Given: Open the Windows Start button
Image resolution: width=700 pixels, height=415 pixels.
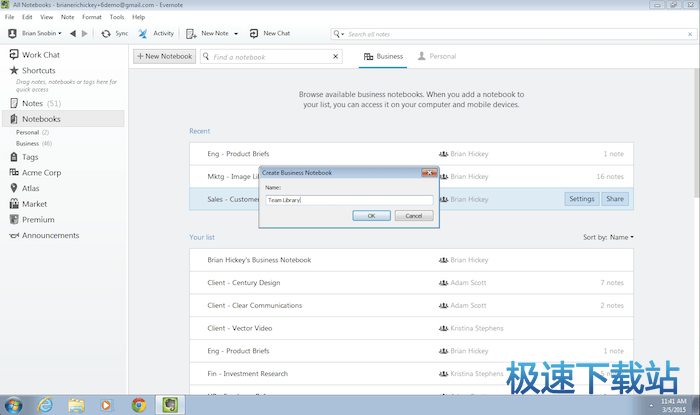Looking at the screenshot, I should click(13, 405).
